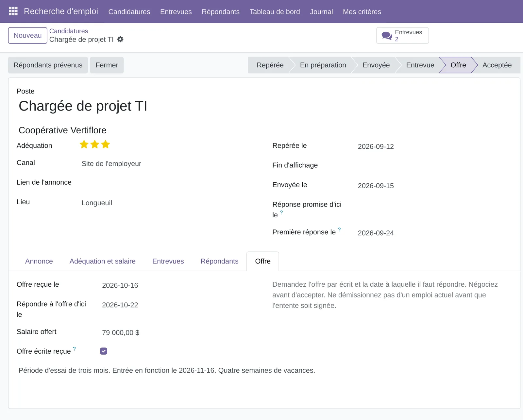Click the Fermer button
Viewport: 523px width, 420px height.
(107, 65)
